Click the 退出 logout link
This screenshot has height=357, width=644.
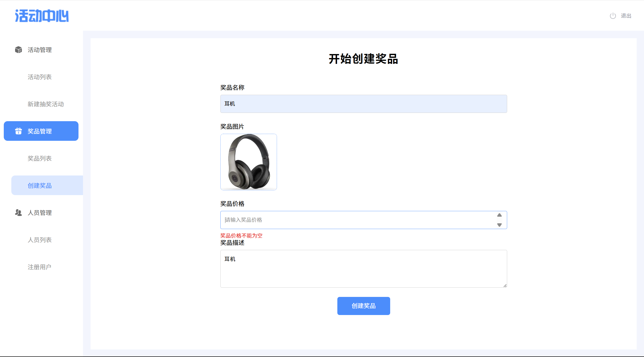tap(626, 16)
